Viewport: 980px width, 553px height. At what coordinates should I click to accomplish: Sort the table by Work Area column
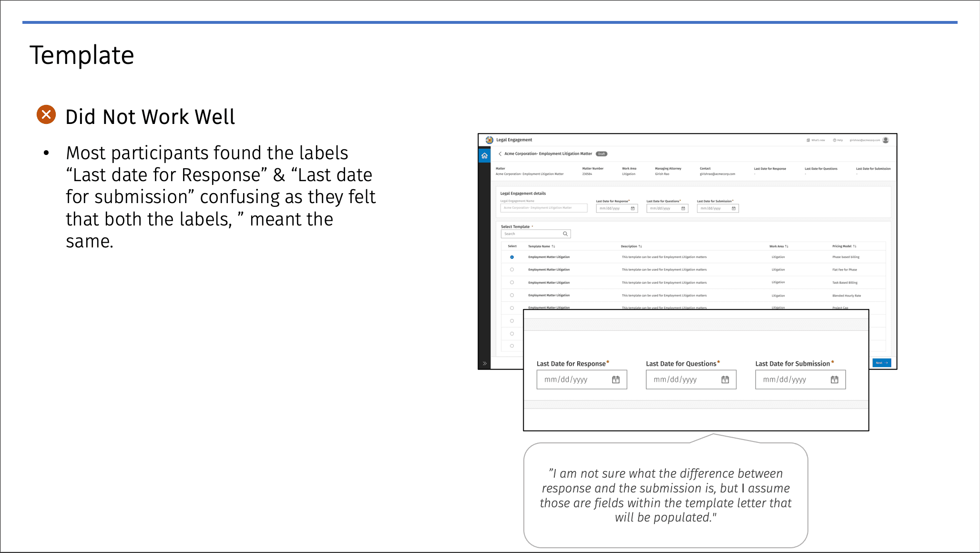(x=786, y=246)
